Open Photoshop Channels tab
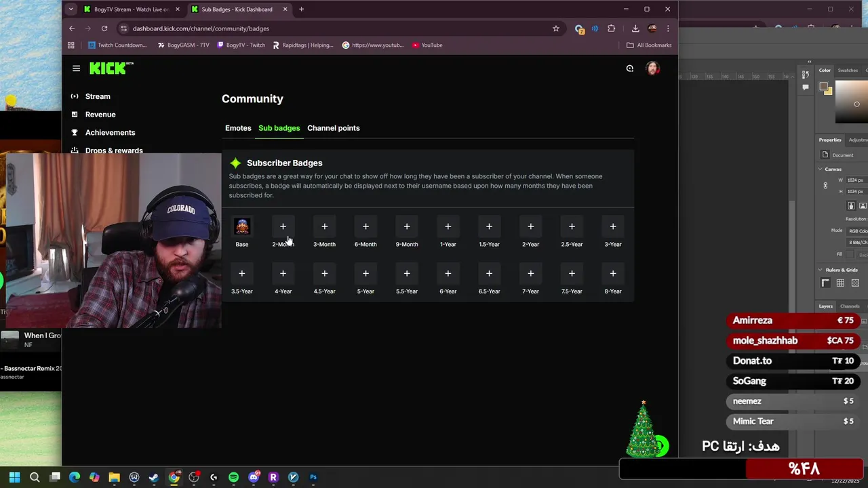This screenshot has height=488, width=868. [850, 306]
